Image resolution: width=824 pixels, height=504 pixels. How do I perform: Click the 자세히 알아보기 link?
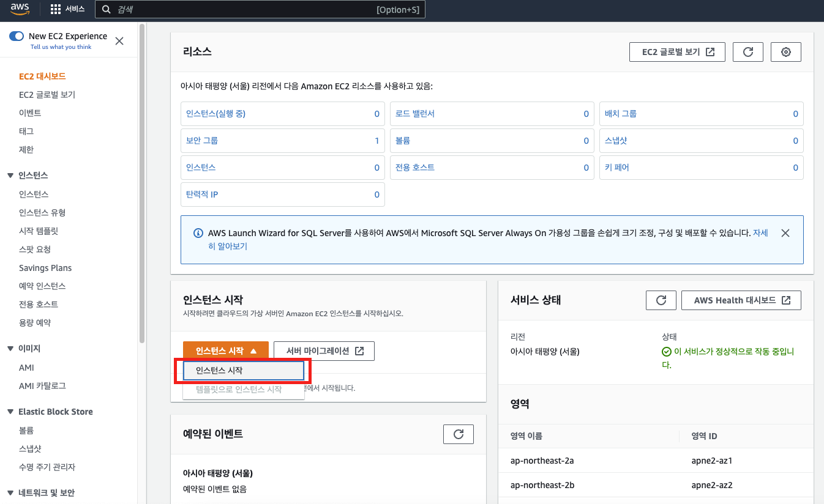(228, 246)
